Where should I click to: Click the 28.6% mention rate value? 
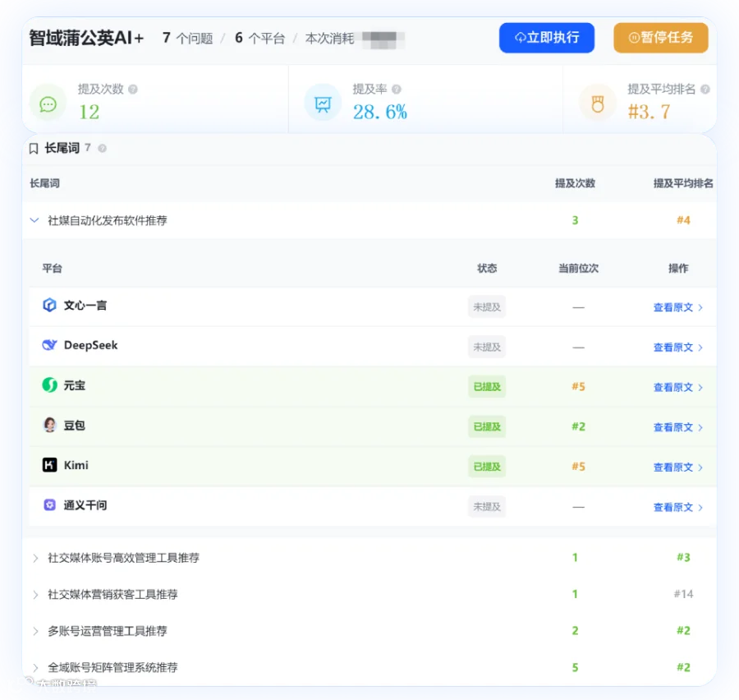click(380, 113)
